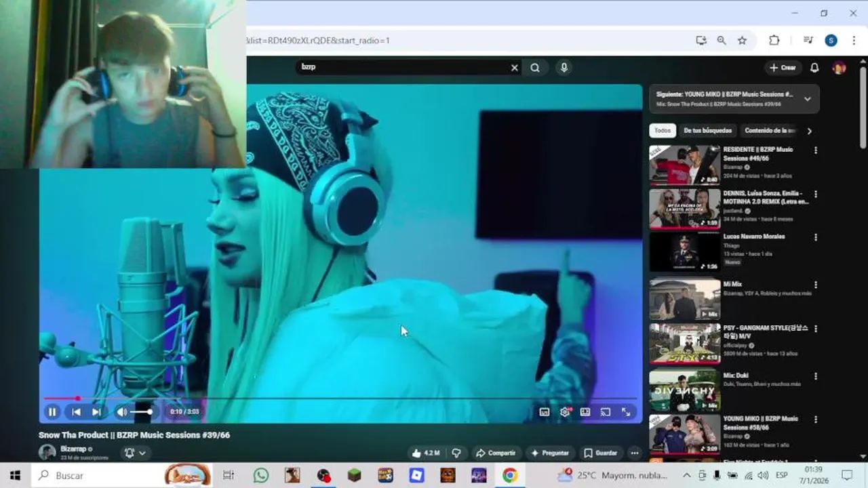Open options menu for RESIDENTE video
868x488 pixels.
point(815,150)
